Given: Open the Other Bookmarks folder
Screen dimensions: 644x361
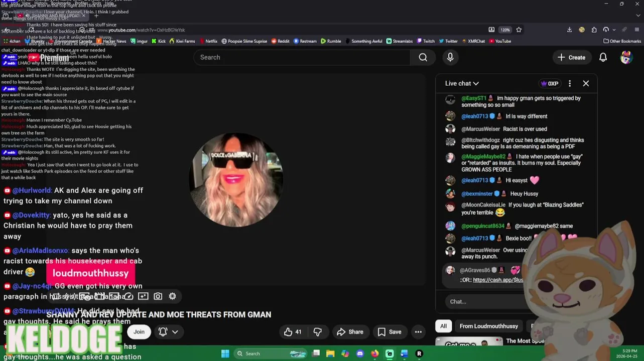Looking at the screenshot, I should [622, 41].
